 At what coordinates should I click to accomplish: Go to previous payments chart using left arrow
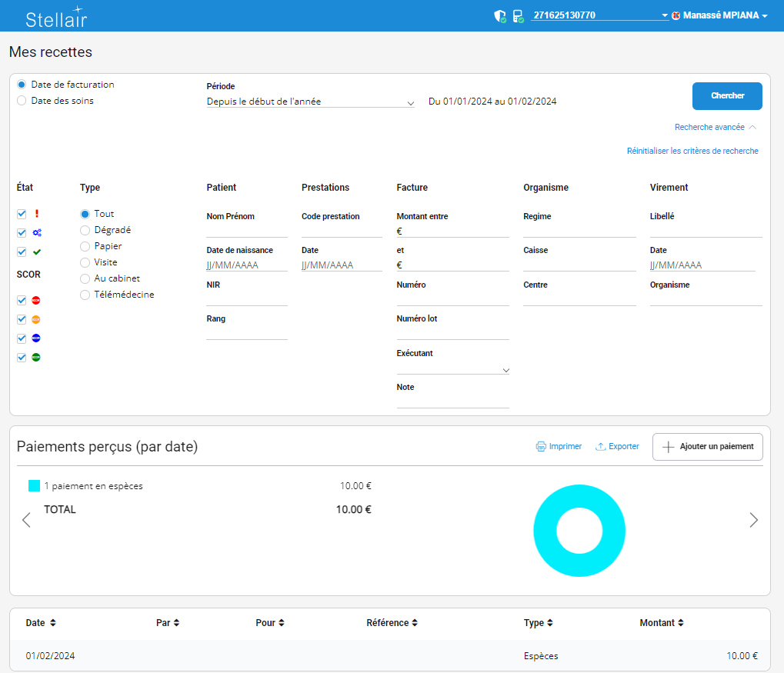[26, 520]
